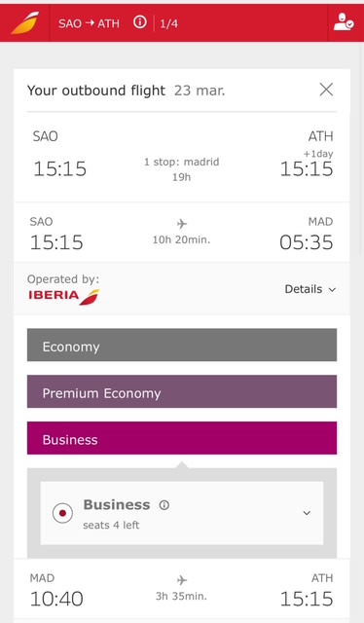
Task: Tap the Iberia logo in header
Action: (24, 23)
